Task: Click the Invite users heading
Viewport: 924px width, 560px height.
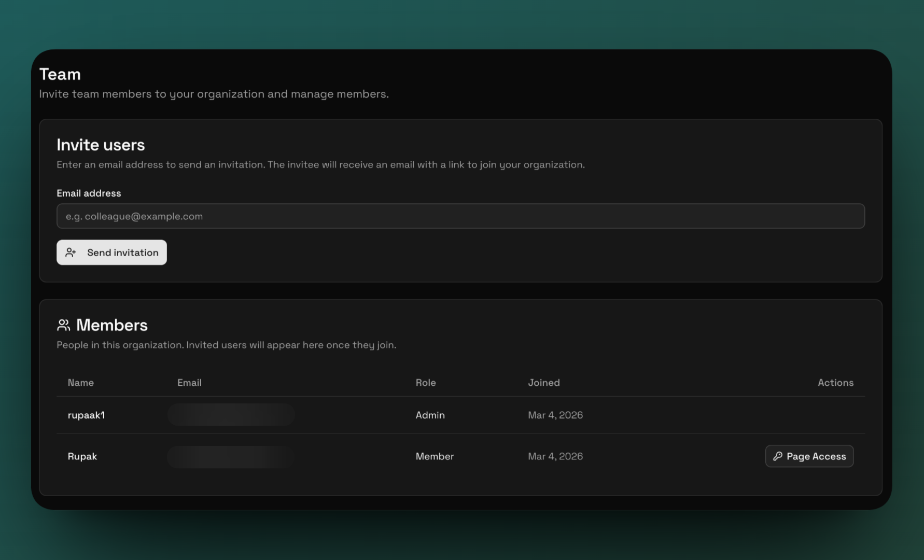Action: pos(101,145)
